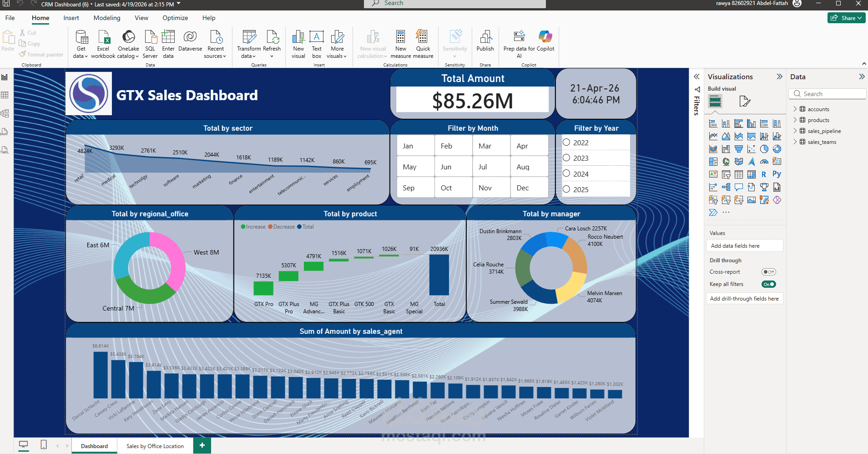
Task: Add a new report page
Action: 202,445
